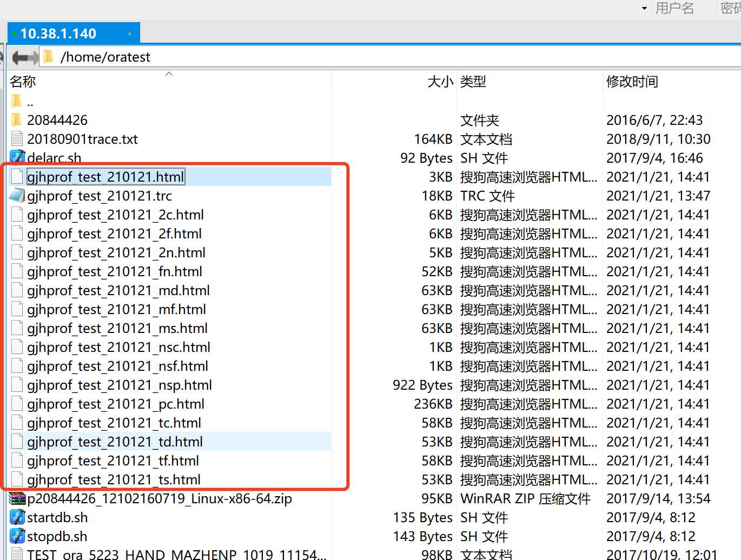Select gjhprof_test_210121_td.html file
This screenshot has height=560, width=741.
115,442
